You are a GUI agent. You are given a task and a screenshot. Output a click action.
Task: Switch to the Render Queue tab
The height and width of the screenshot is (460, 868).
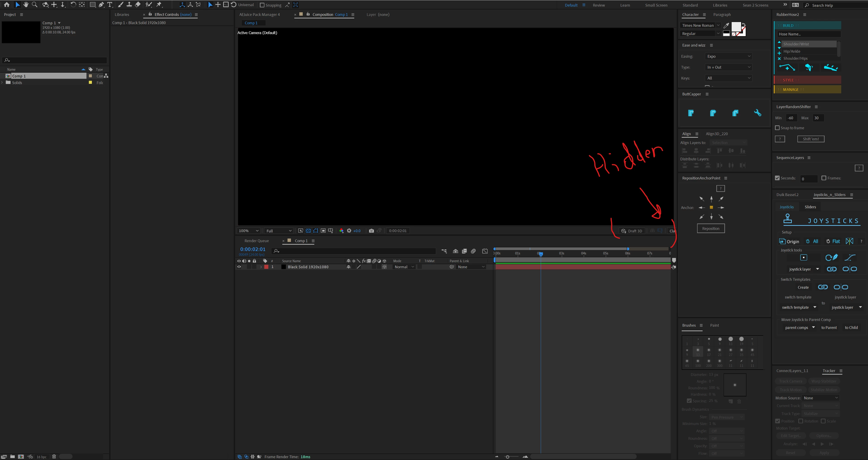tap(256, 241)
